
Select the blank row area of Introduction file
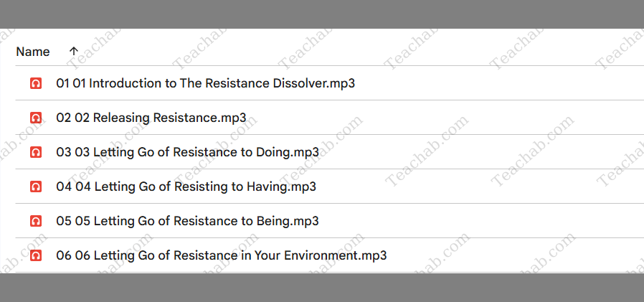(x=499, y=84)
